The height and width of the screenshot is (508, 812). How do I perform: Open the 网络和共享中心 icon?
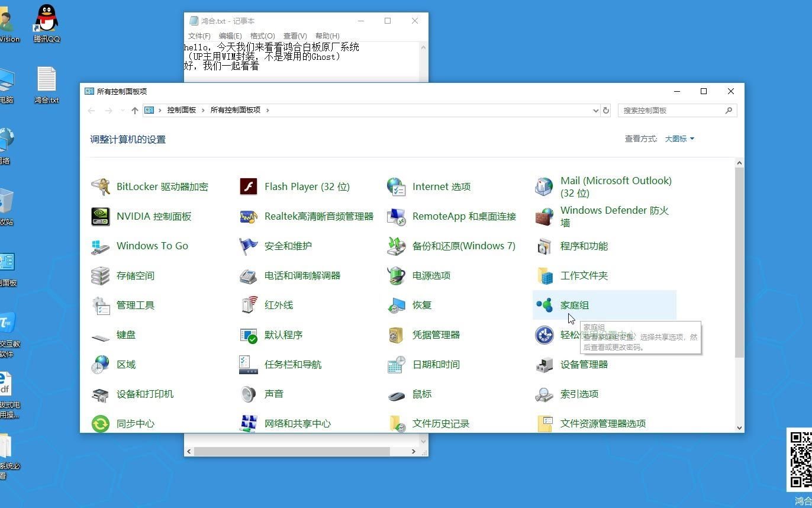coord(249,423)
